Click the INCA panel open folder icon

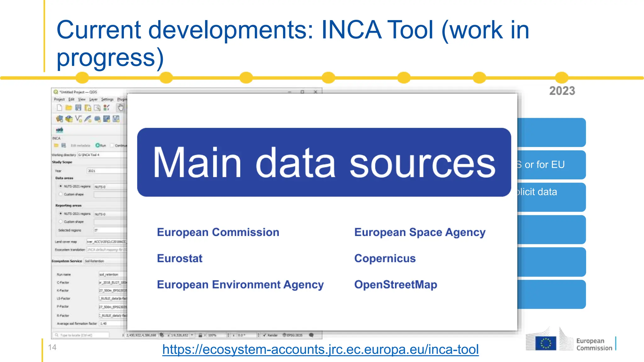(56, 145)
